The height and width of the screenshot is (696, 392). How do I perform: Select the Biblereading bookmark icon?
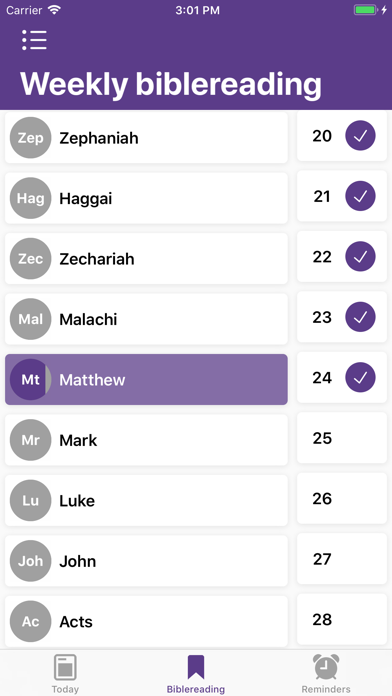(196, 667)
